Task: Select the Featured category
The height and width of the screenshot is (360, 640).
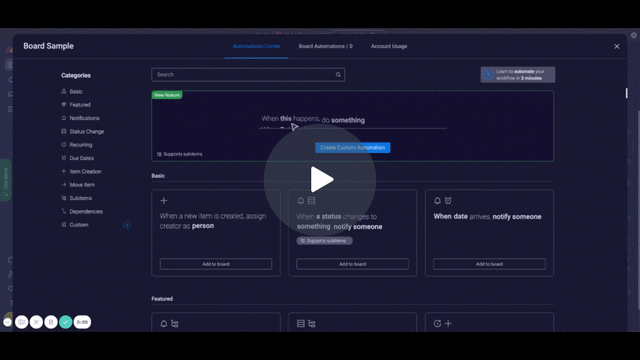Action: coord(80,105)
